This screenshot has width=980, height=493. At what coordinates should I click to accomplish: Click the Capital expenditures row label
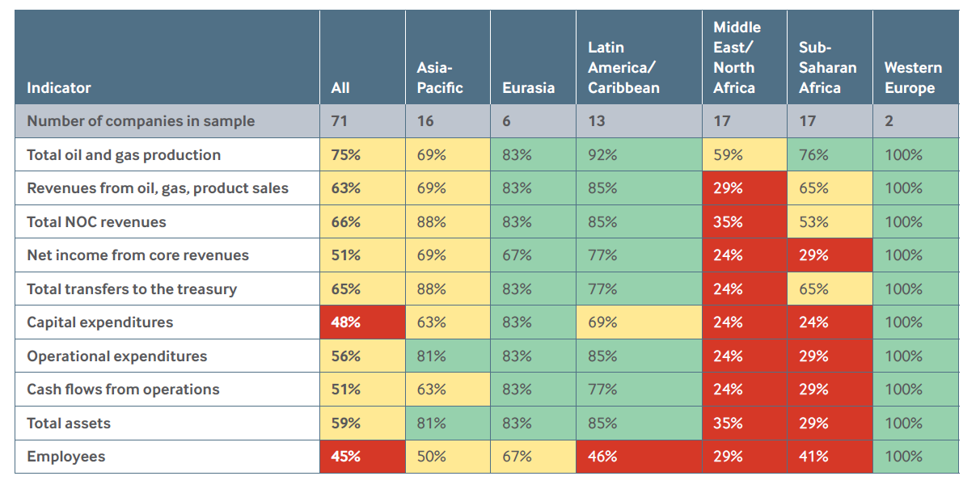coord(100,322)
